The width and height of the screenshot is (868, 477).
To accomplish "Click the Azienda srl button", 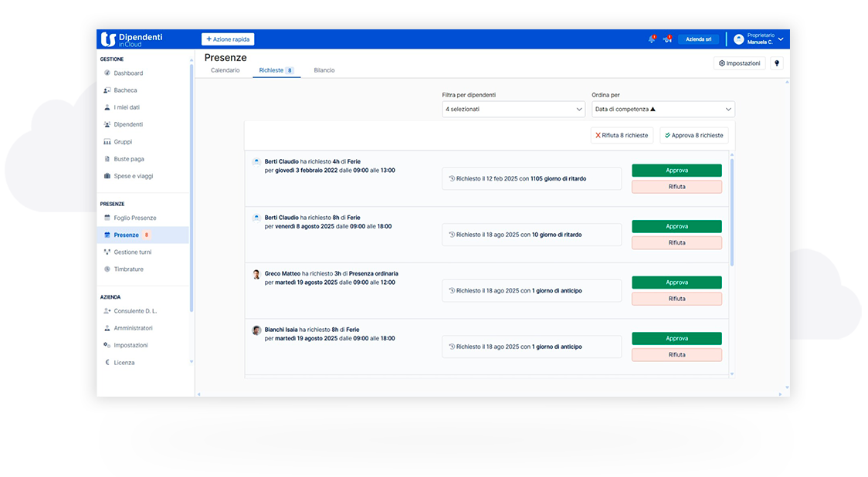I will point(699,39).
